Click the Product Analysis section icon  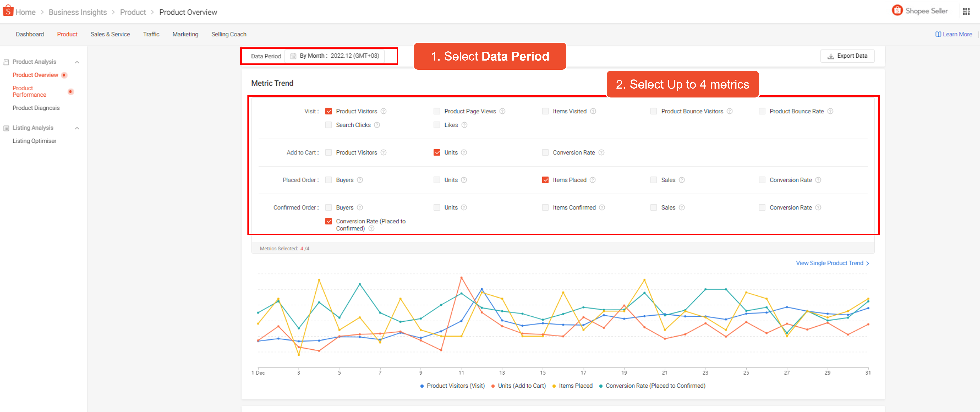click(x=6, y=62)
